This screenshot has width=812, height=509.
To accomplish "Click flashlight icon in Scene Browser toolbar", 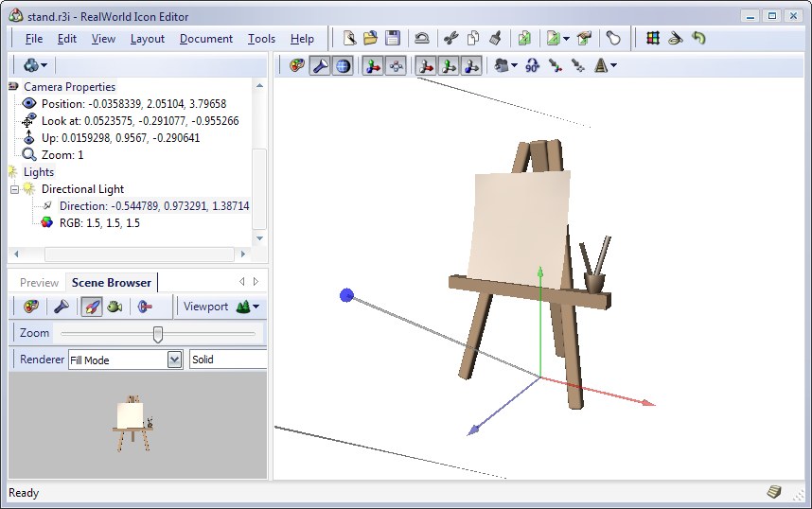I will pos(62,307).
